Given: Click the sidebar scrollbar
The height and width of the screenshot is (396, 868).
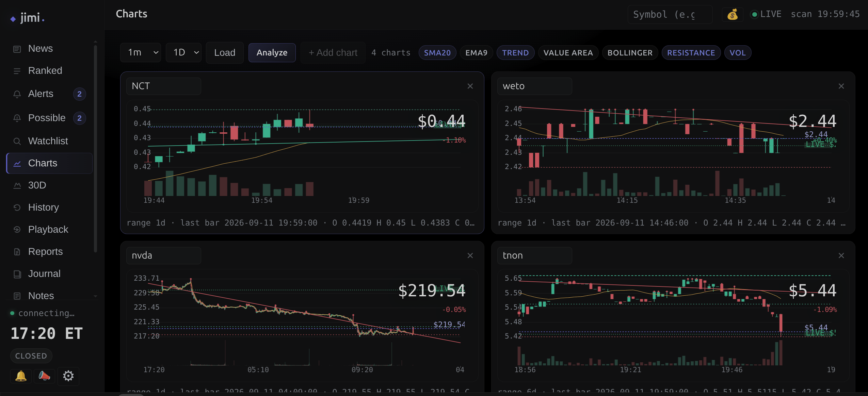Looking at the screenshot, I should coord(96,149).
